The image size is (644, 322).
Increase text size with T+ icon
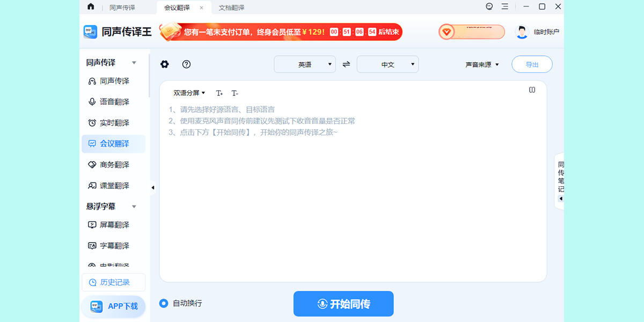tap(219, 93)
